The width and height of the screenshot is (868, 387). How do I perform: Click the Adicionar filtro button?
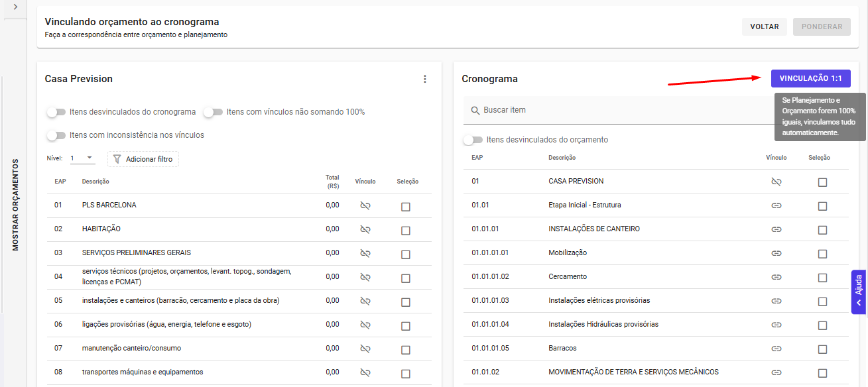coord(143,159)
